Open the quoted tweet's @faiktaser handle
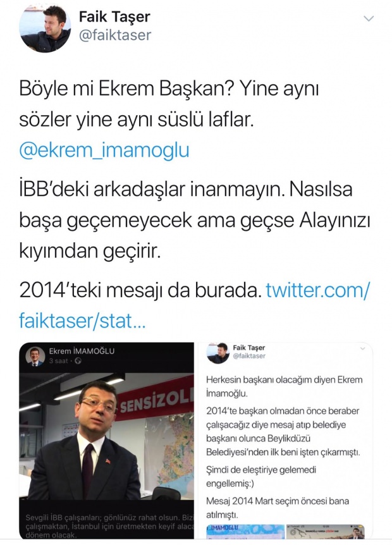The width and height of the screenshot is (392, 545). pyautogui.click(x=249, y=356)
